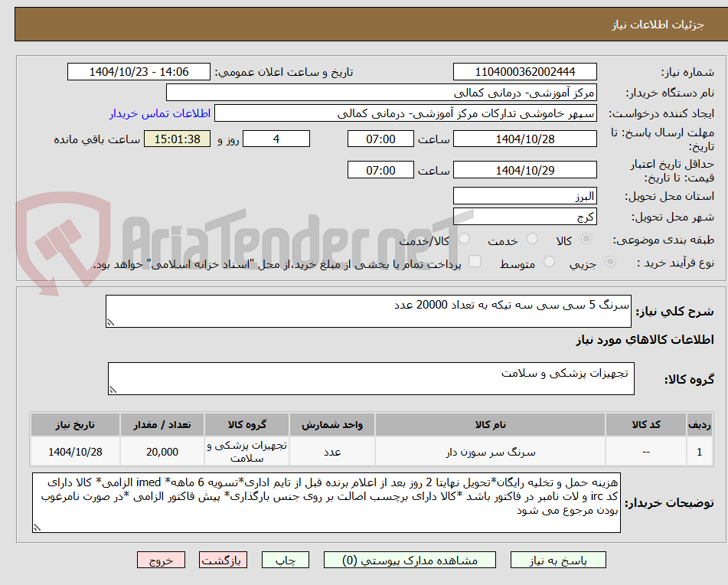The image size is (728, 585).
Task: Click resize handle of گروه کالا box
Action: coord(113,390)
